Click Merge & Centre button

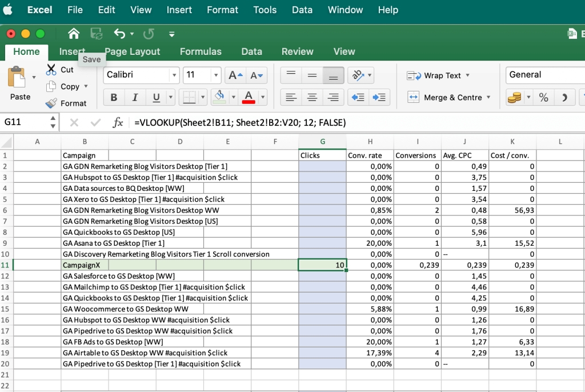[x=444, y=98]
